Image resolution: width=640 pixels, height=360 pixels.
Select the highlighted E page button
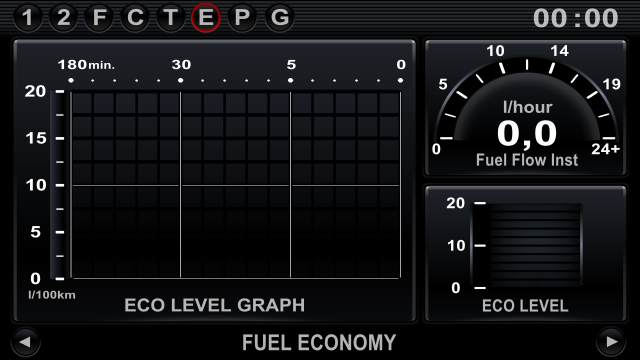pos(206,18)
